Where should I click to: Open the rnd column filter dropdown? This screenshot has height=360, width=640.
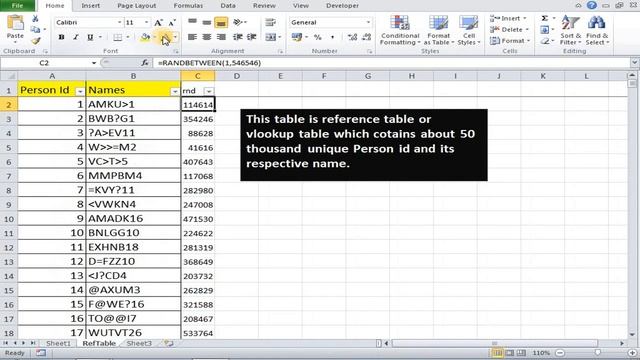209,91
